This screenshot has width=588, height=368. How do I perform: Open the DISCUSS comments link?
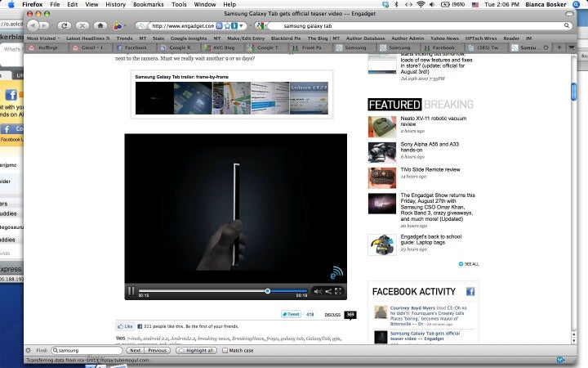tap(332, 315)
